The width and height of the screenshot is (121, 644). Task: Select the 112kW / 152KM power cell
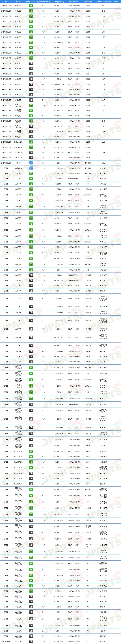pos(73,508)
